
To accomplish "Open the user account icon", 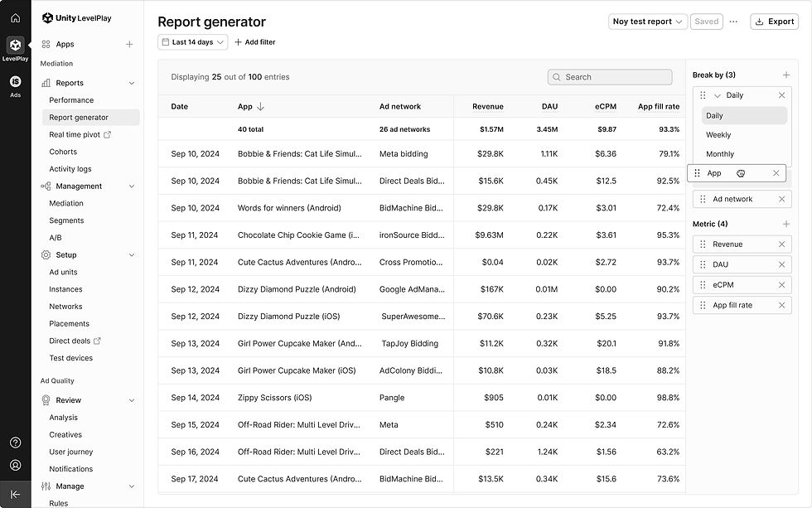I will tap(16, 465).
